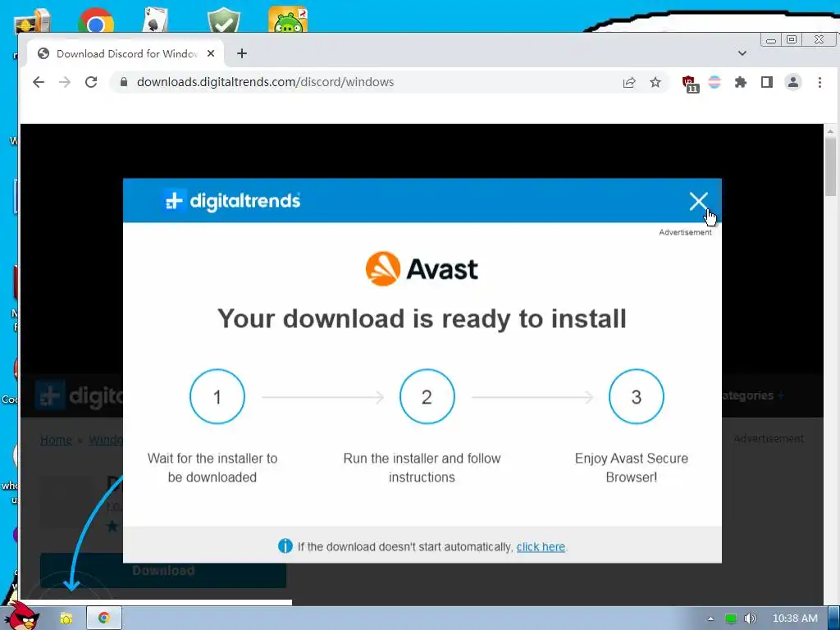Open the Chrome profile avatar menu
This screenshot has height=630, width=840.
click(x=793, y=82)
